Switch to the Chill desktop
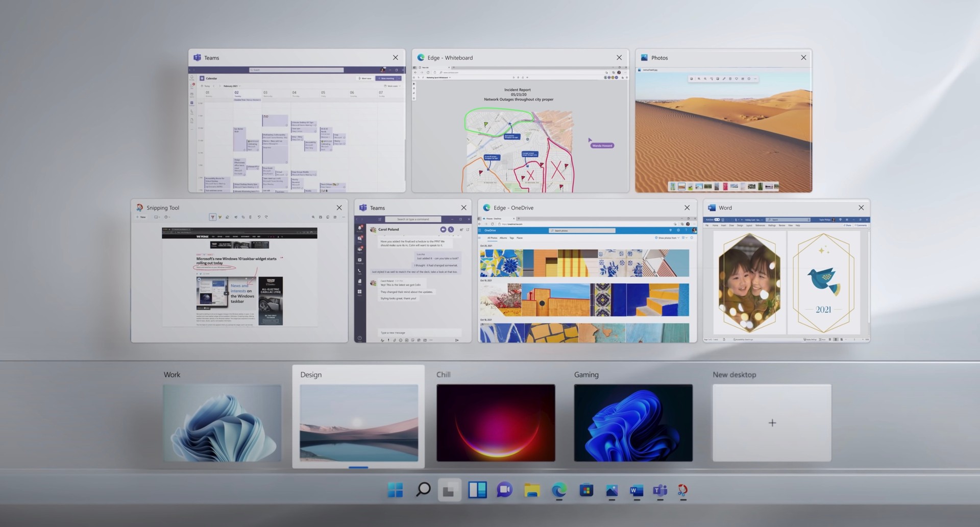The height and width of the screenshot is (527, 980). (496, 423)
